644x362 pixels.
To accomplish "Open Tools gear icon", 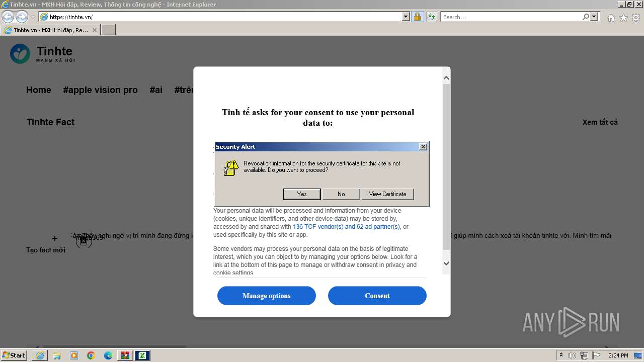I will [636, 18].
